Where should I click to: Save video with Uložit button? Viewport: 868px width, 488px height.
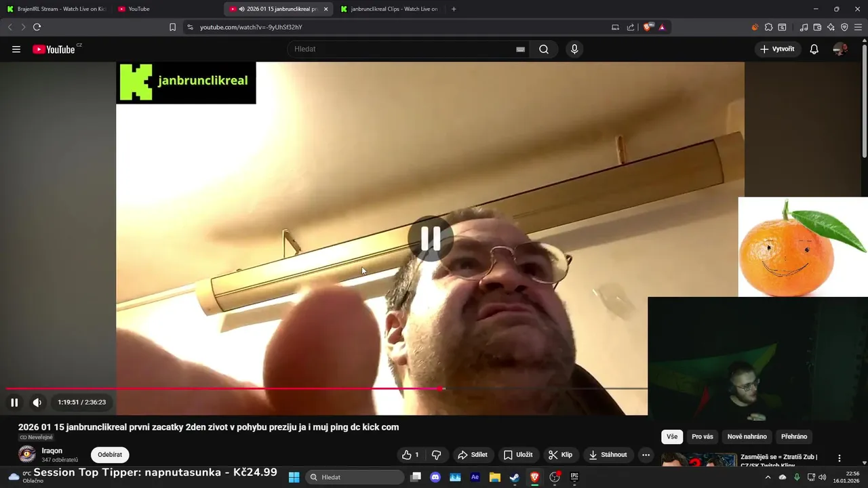coord(517,455)
